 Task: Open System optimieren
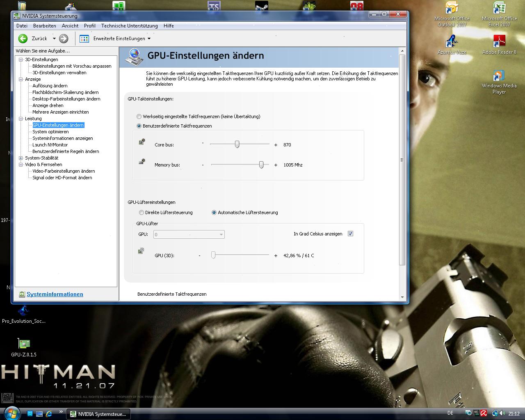[51, 132]
